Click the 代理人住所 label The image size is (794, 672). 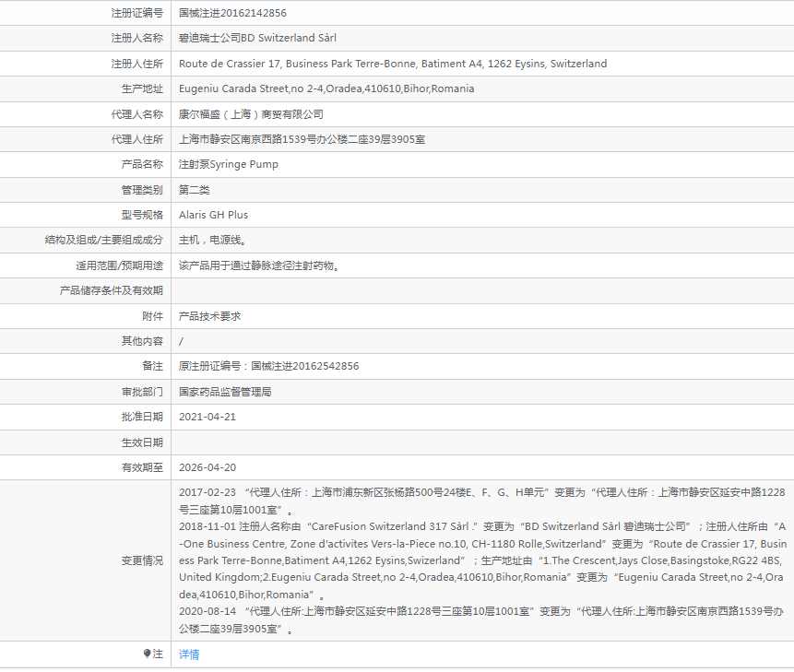(137, 139)
